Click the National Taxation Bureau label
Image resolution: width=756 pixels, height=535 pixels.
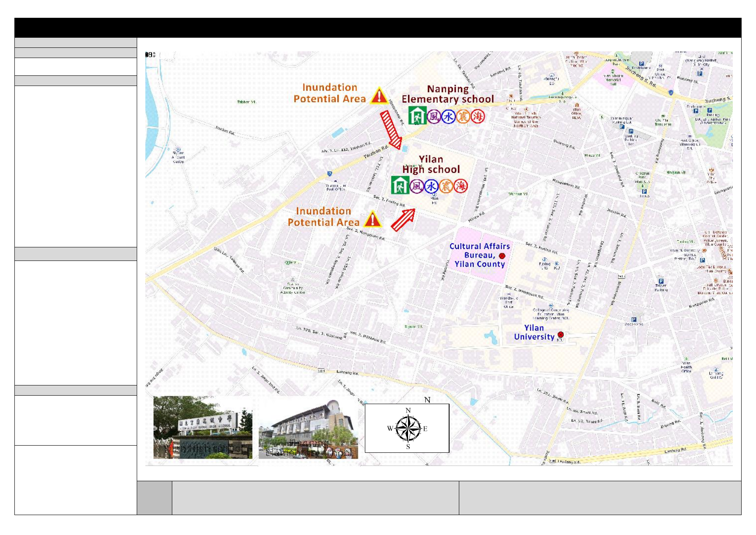(526, 119)
